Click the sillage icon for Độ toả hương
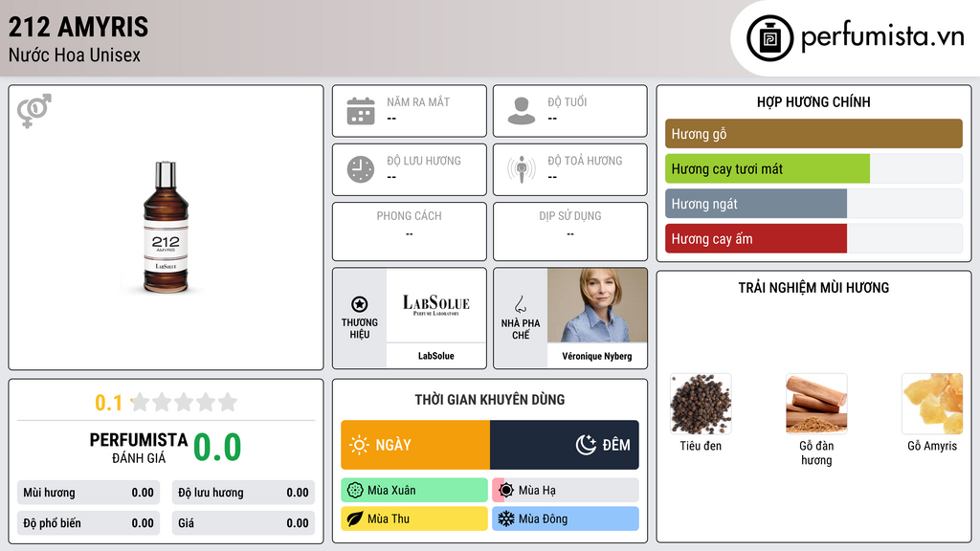Viewport: 980px width, 551px height. click(522, 169)
